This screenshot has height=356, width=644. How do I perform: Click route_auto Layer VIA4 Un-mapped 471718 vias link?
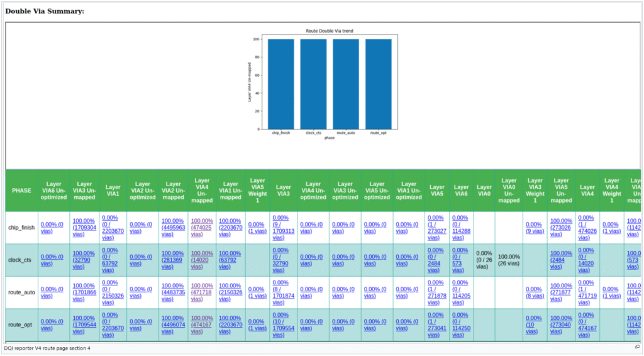(202, 292)
